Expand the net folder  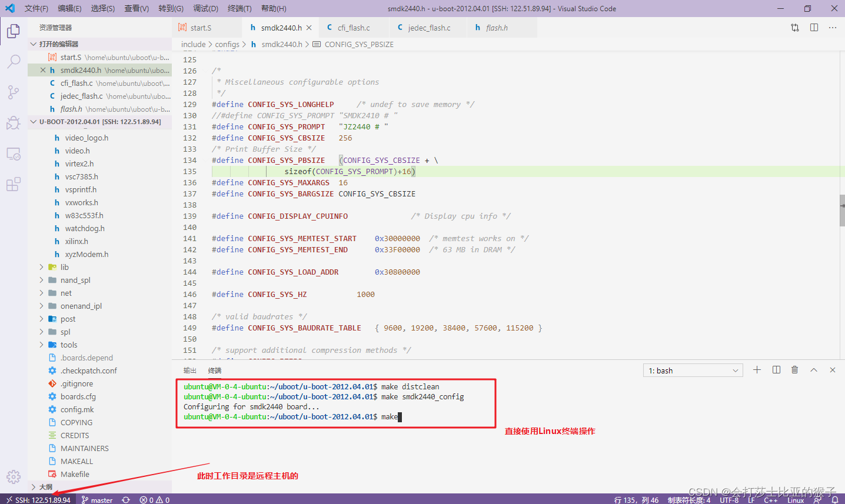(42, 293)
